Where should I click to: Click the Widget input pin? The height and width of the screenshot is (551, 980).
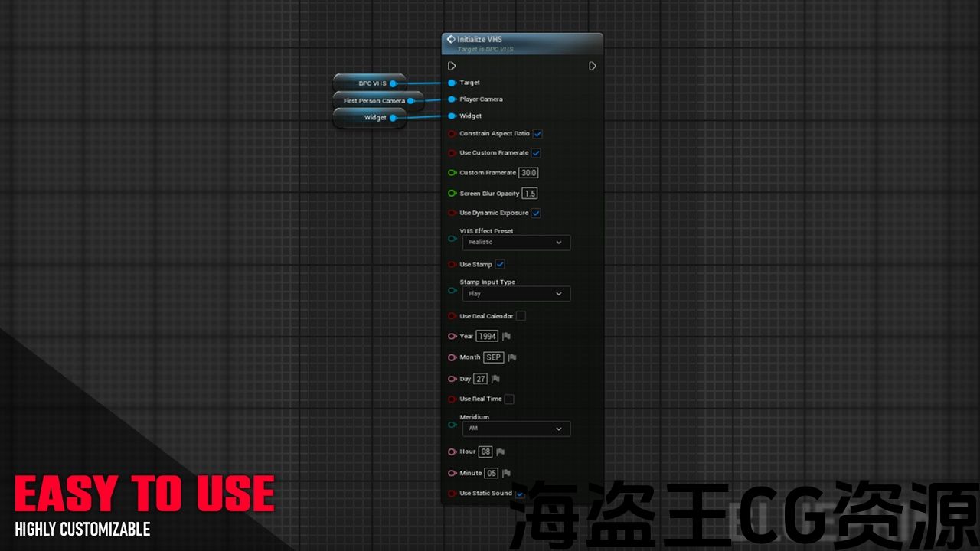tap(452, 116)
